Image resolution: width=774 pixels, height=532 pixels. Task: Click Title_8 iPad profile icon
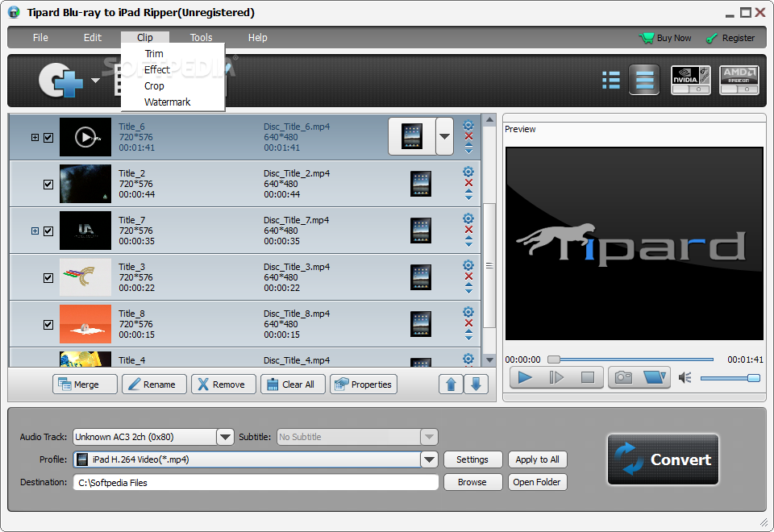pos(421,324)
